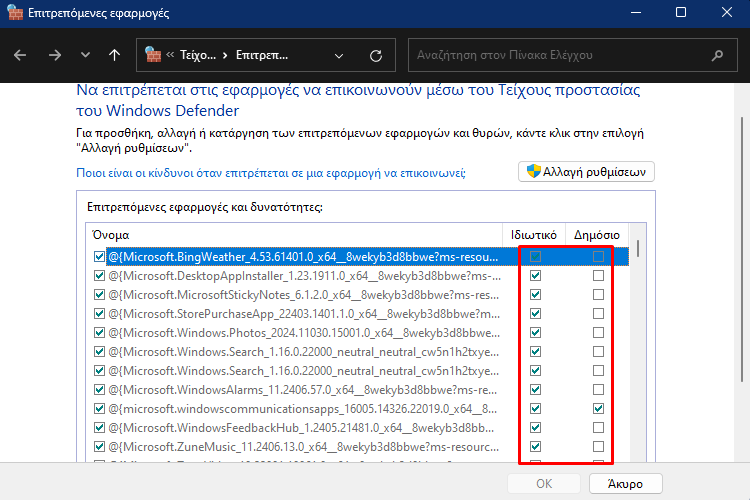Toggle the StorePurchaseApp app checkbox

tap(99, 314)
